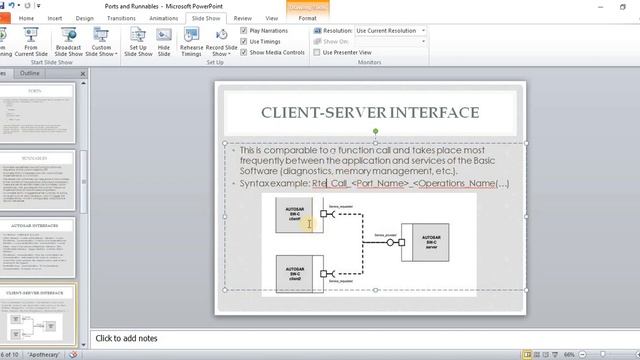Click the thumbnail pane scroll-up arrow
Viewport: 640px width, 360px height.
coord(84,83)
